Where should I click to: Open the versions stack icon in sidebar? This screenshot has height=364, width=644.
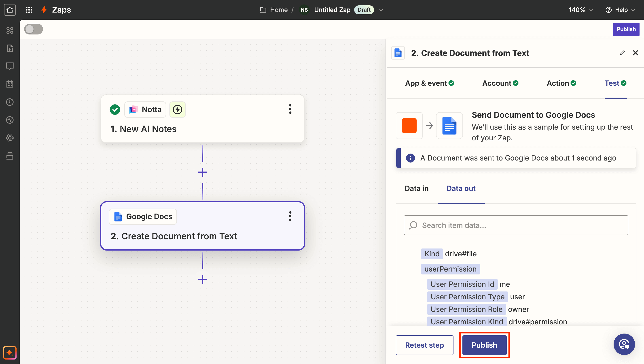click(10, 156)
